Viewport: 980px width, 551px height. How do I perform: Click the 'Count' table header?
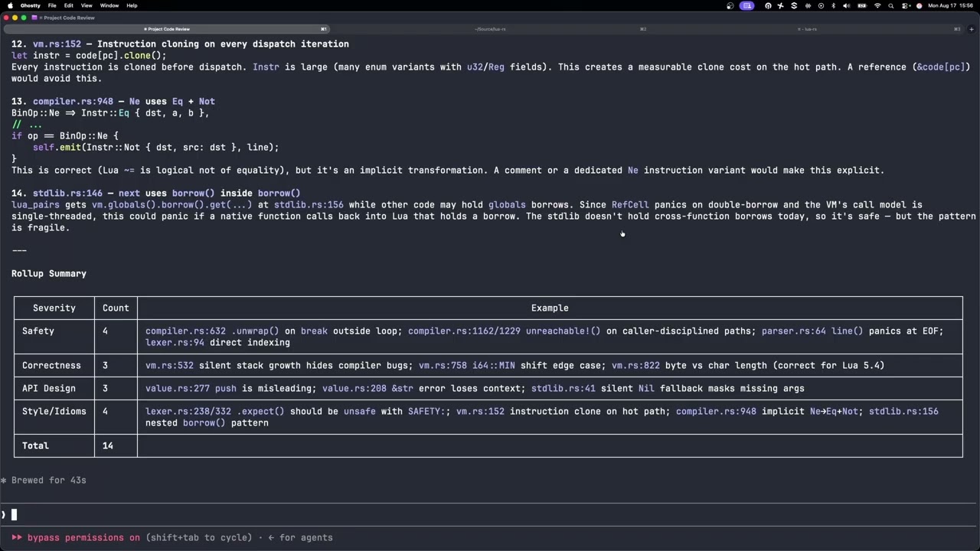[x=116, y=308]
